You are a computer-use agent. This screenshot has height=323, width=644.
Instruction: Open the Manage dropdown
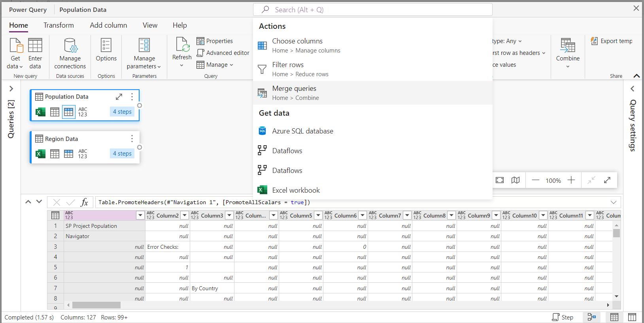tap(215, 65)
